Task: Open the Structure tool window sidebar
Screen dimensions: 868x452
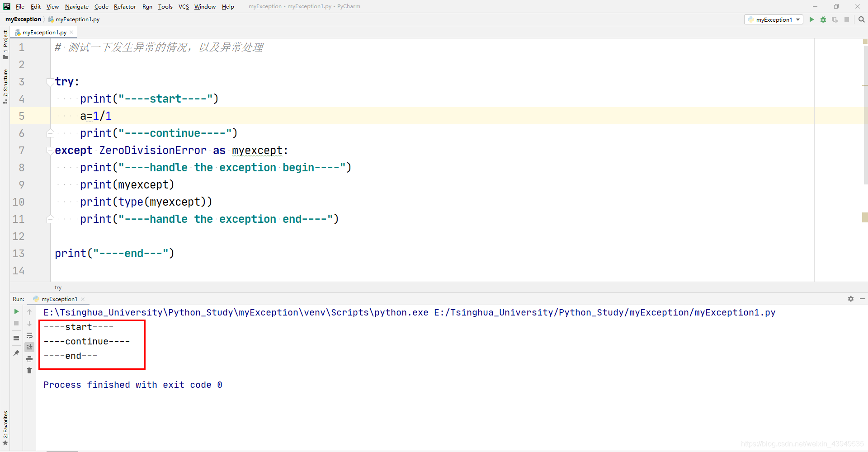Action: coord(5,86)
